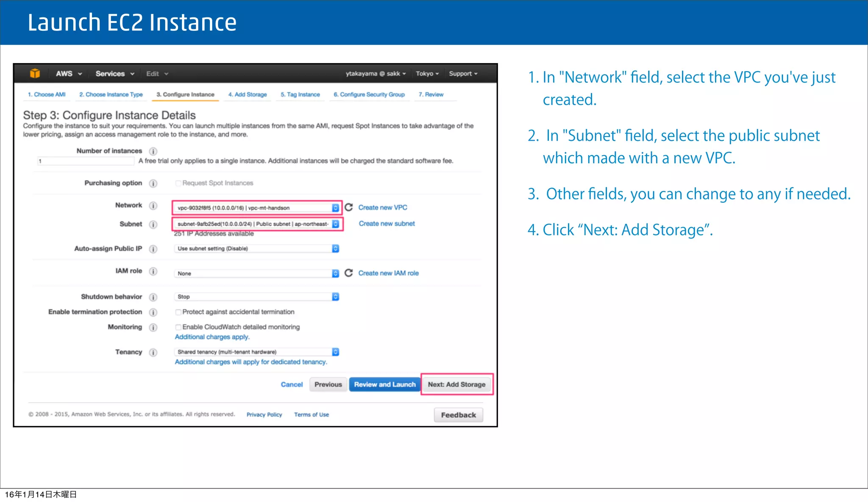This screenshot has height=502, width=868.
Task: Open the Additional charges apply link
Action: pyautogui.click(x=212, y=337)
